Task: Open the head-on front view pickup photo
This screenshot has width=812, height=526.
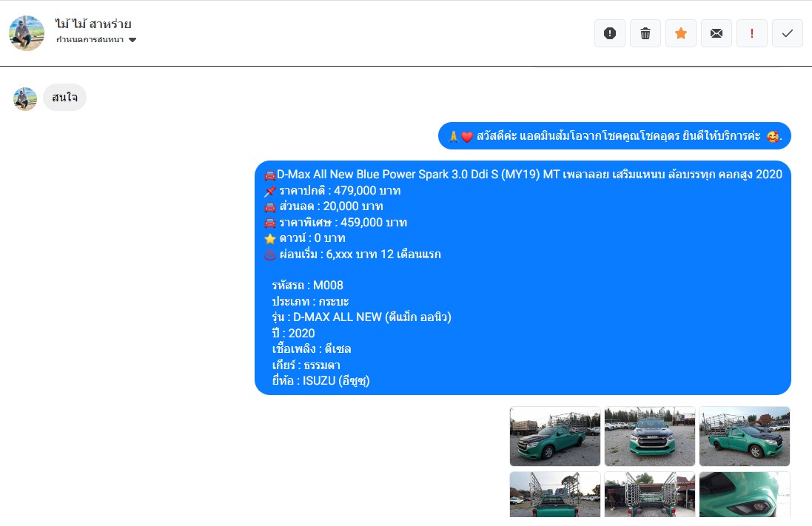Action: coord(650,436)
